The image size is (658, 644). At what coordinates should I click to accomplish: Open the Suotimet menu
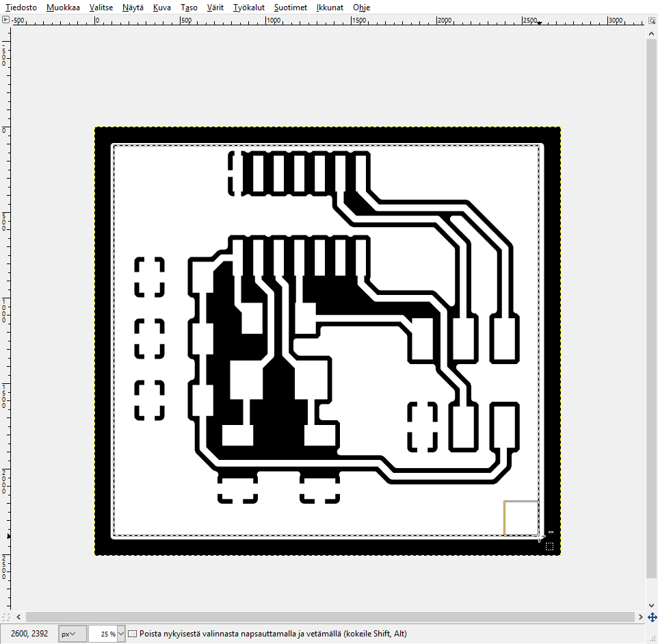pyautogui.click(x=291, y=7)
